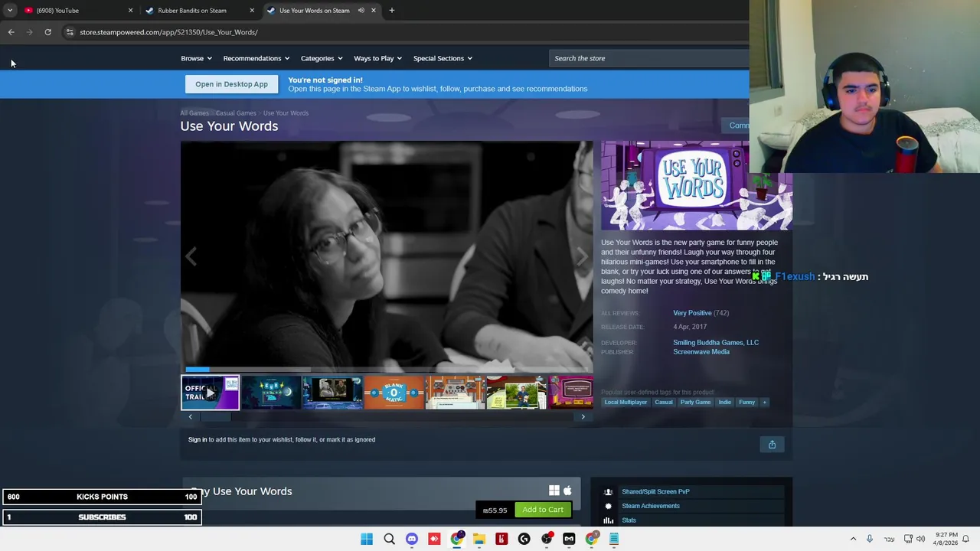Select the Blank-O-Matic screenshot thumbnail
The height and width of the screenshot is (551, 980).
coord(394,393)
